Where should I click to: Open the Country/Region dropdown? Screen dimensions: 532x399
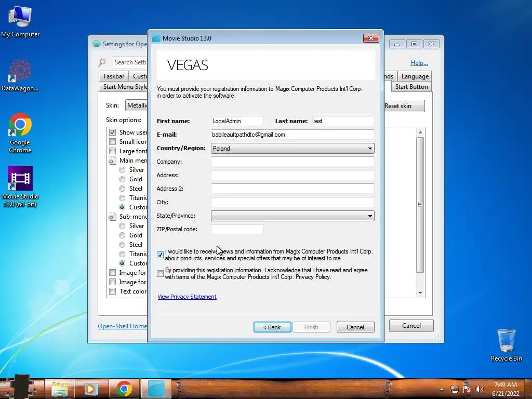coord(292,148)
